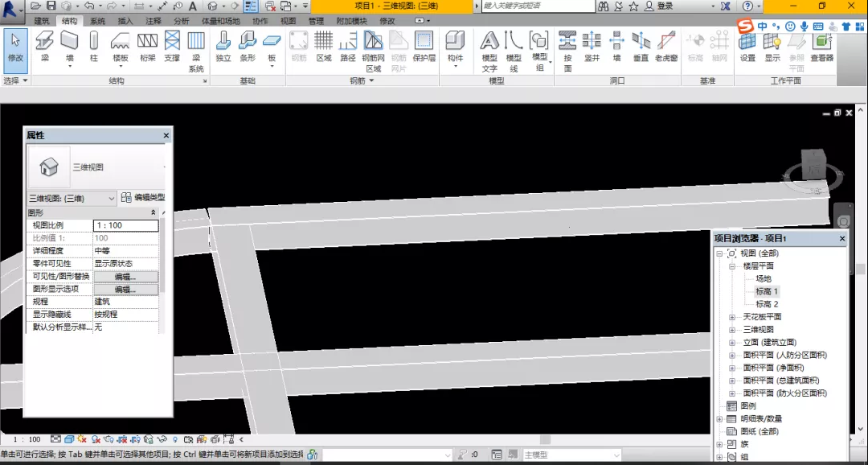This screenshot has height=465, width=868.
Task: Switch to the 插入 ribbon tab
Action: pos(125,21)
